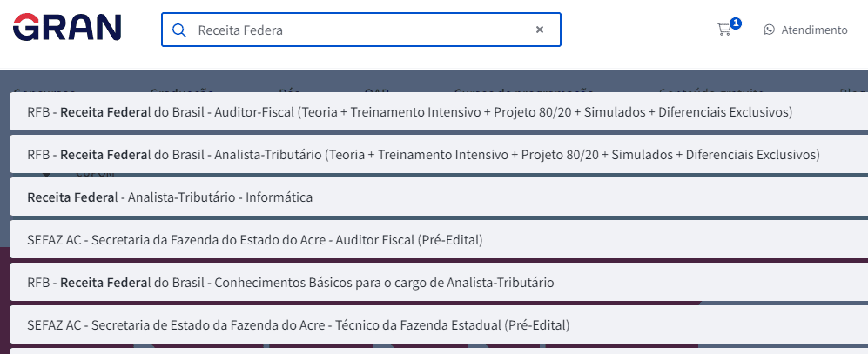This screenshot has width=868, height=354.
Task: Clear the search text with the X icon
Action: tap(540, 30)
